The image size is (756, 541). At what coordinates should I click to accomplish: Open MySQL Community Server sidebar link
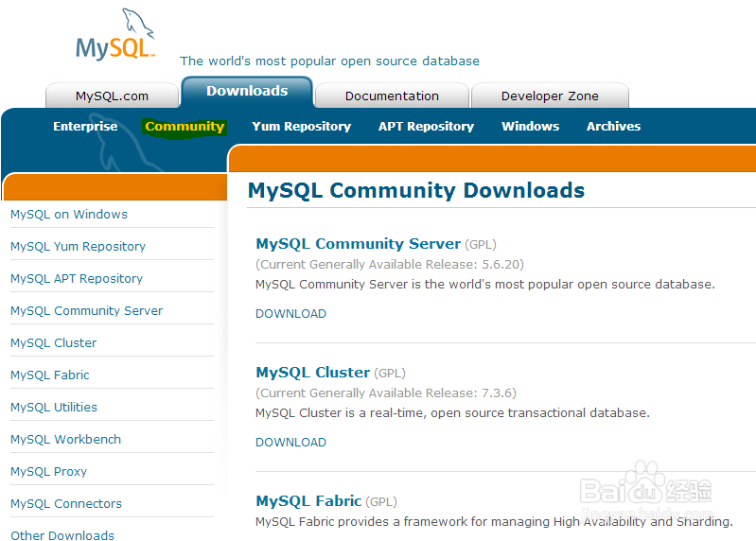[87, 311]
